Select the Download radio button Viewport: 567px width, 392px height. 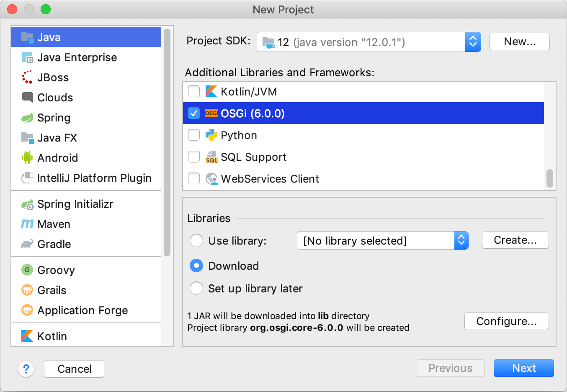(196, 266)
